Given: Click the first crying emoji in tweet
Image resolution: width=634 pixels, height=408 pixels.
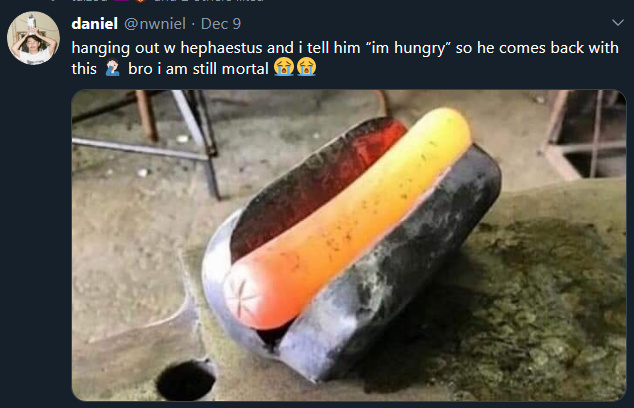Looking at the screenshot, I should pos(284,69).
